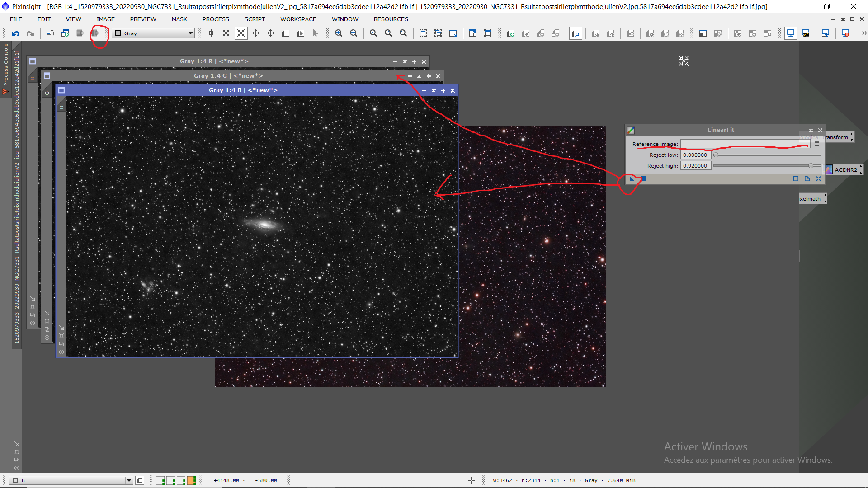Select the pointer arrow tool in toolbar

coord(316,33)
